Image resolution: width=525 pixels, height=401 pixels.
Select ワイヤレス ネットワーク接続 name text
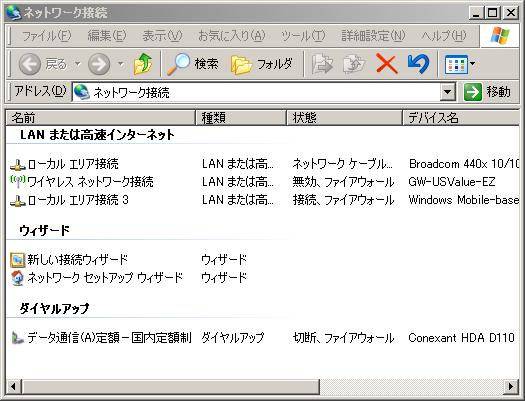click(90, 182)
